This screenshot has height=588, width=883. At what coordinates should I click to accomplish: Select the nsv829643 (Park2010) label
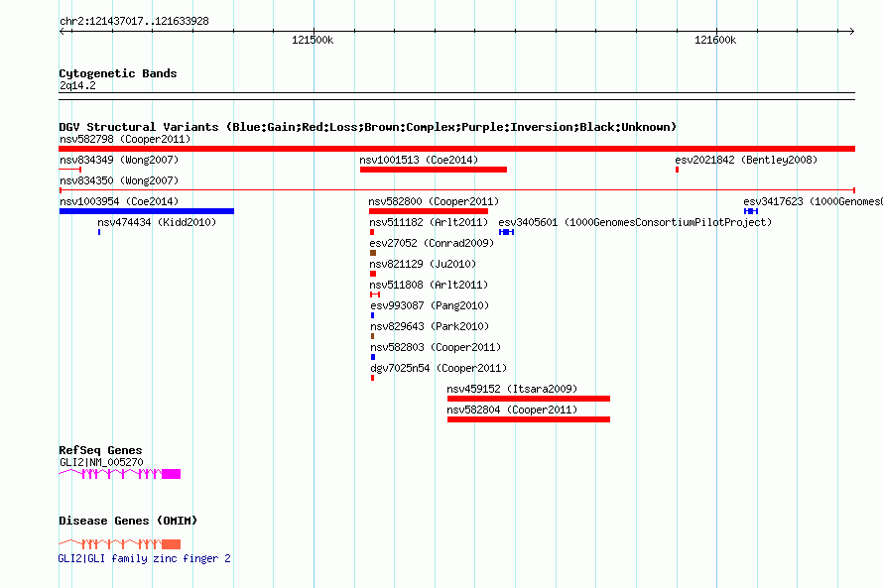point(430,326)
